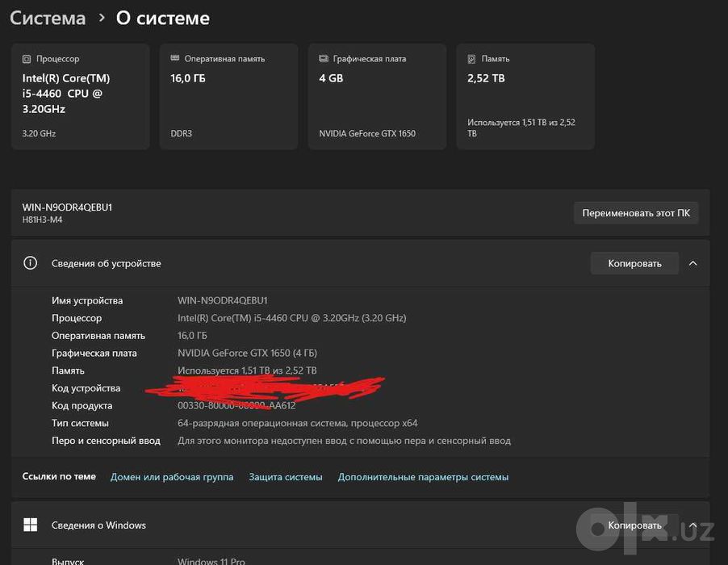This screenshot has height=565, width=728.
Task: Select the Процессор value Intel(R) Core(TM) i5-4460 in details
Action: pyautogui.click(x=291, y=318)
